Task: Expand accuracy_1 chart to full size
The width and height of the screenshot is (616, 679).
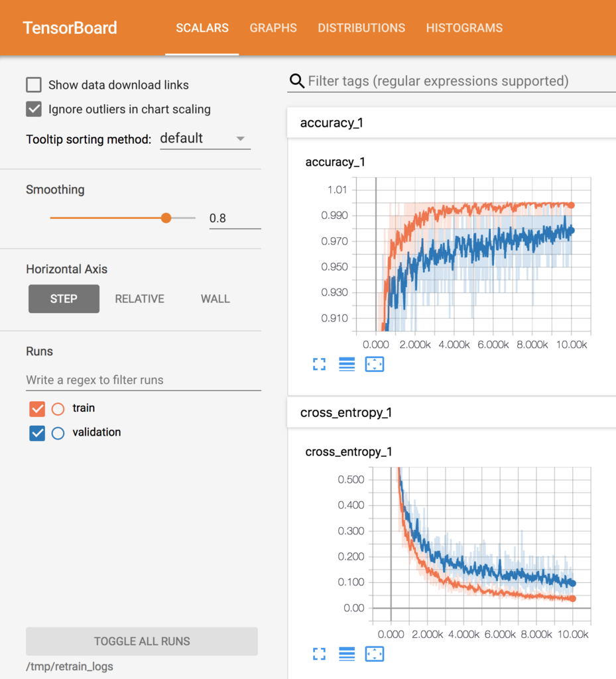Action: [x=319, y=364]
